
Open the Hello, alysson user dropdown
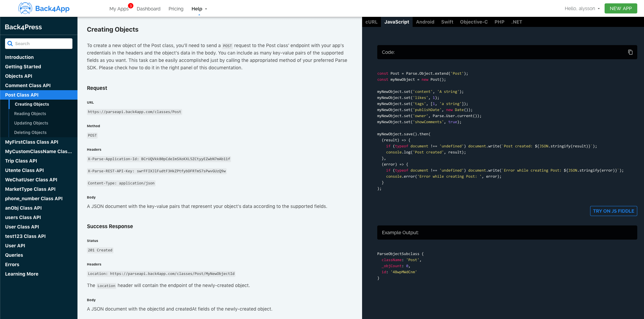pyautogui.click(x=582, y=8)
